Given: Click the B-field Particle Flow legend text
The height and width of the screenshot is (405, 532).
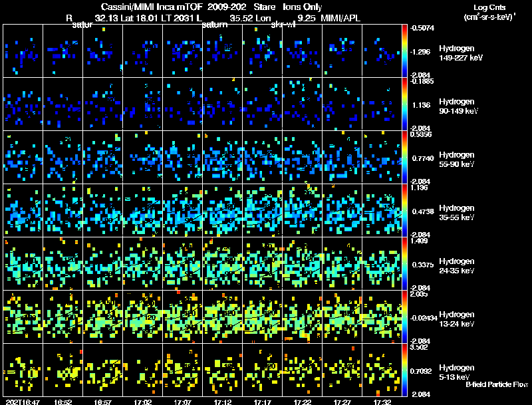Looking at the screenshot, I should coord(496,384).
